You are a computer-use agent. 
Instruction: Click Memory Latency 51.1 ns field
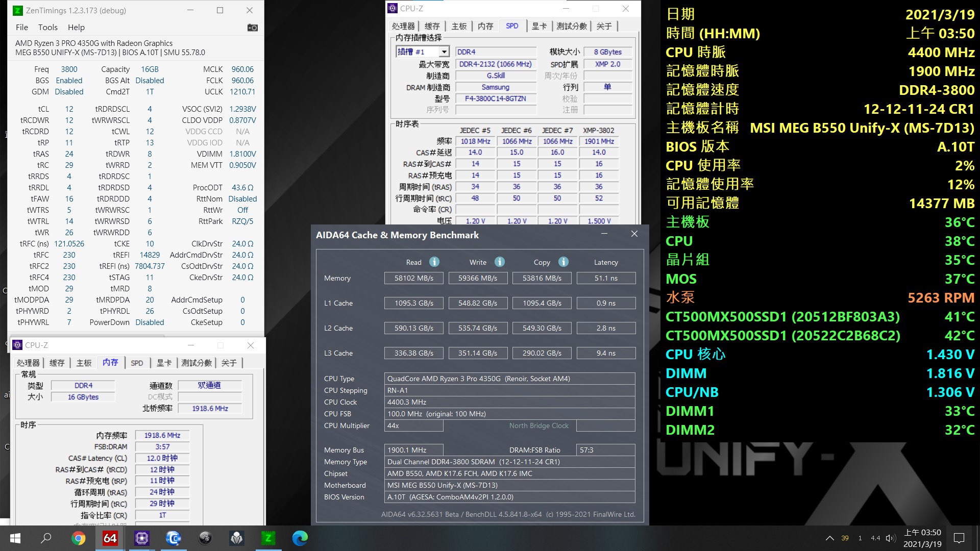[x=606, y=278]
